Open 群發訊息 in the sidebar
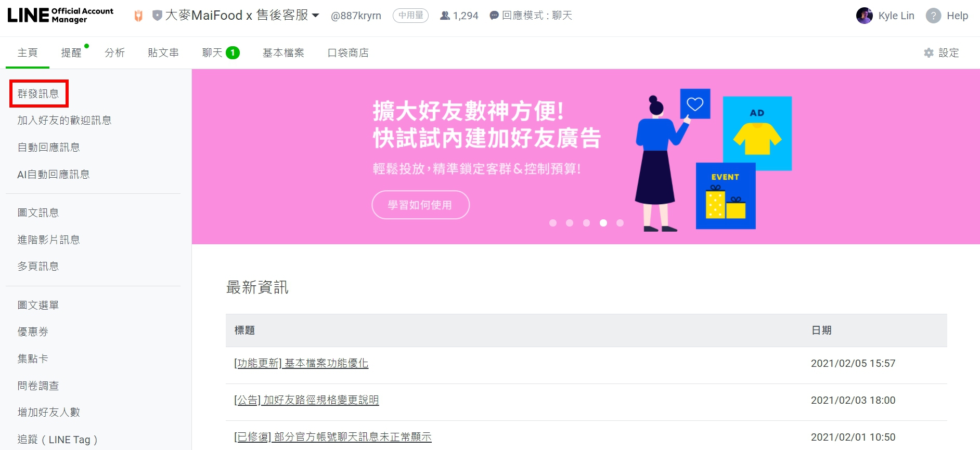The width and height of the screenshot is (980, 450). 38,94
